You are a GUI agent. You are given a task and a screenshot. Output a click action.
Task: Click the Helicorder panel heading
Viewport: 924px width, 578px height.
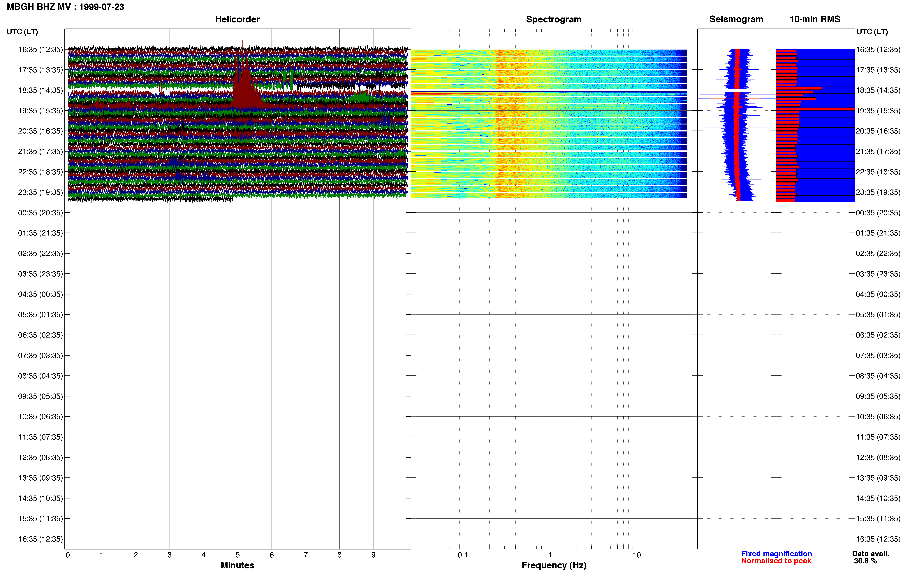click(x=237, y=19)
